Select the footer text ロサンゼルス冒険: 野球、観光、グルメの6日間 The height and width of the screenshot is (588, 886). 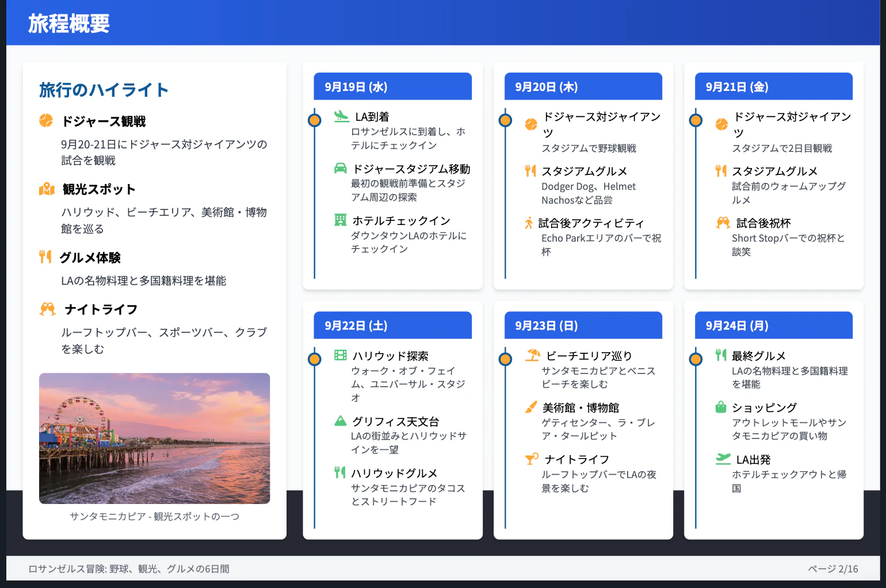tap(129, 568)
